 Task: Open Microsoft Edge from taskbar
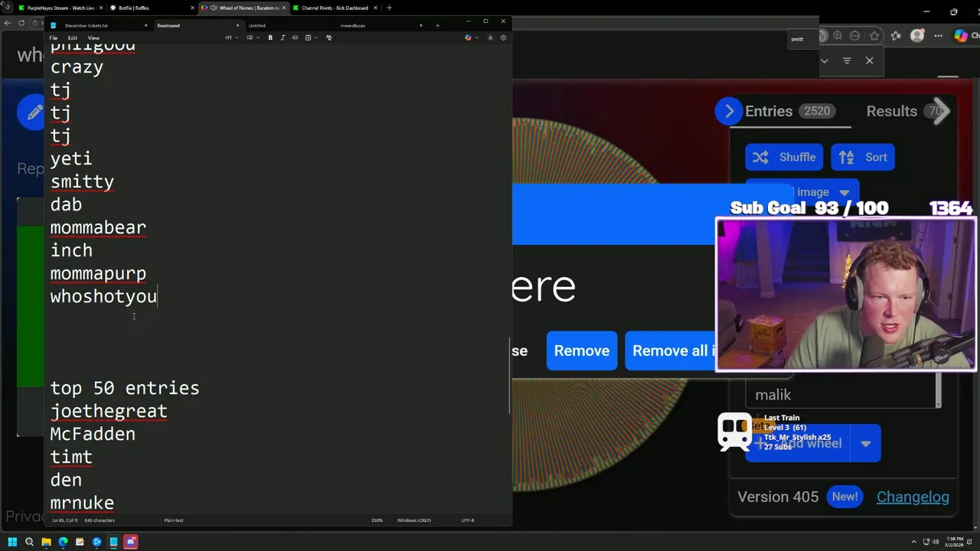[63, 542]
